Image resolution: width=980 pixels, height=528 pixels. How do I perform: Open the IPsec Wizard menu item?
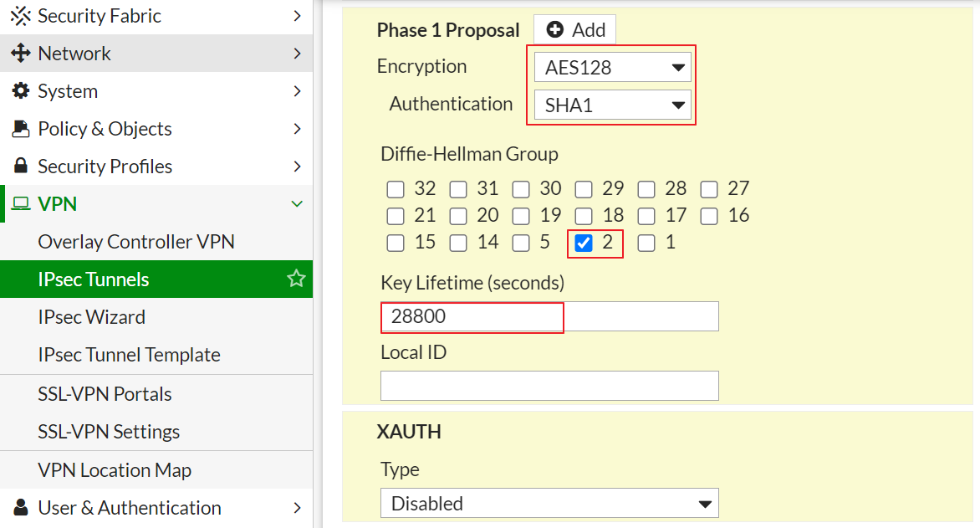91,317
